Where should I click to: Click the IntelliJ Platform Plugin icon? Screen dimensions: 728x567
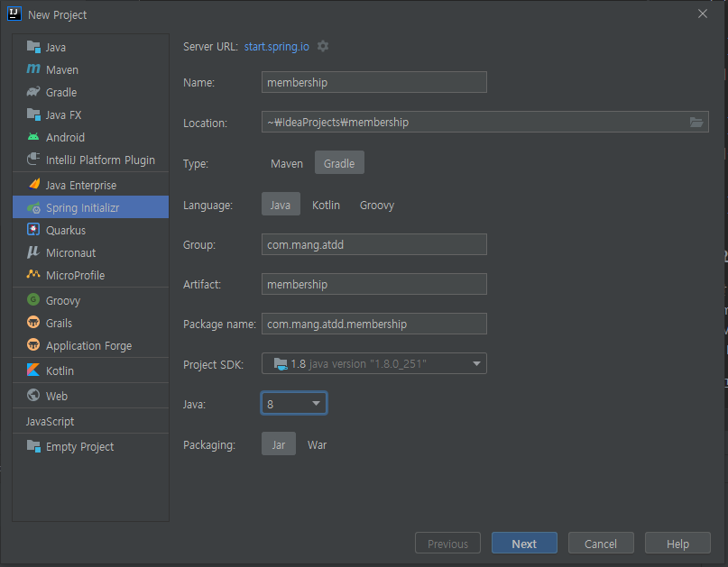click(33, 160)
